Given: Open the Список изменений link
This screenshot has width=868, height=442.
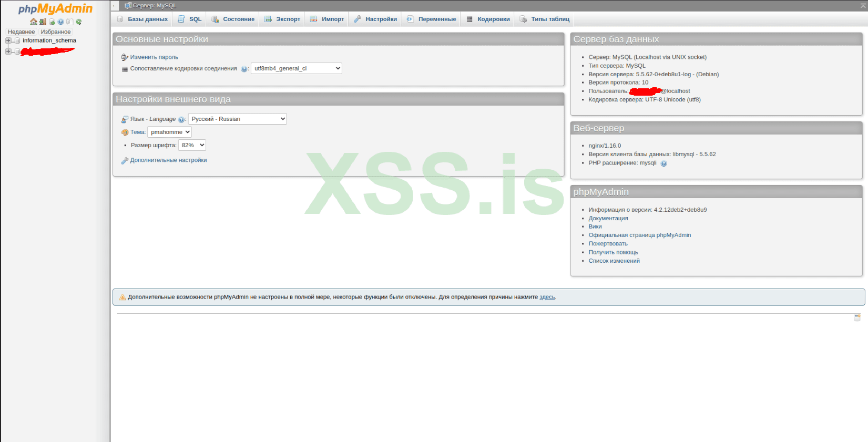Looking at the screenshot, I should [614, 261].
